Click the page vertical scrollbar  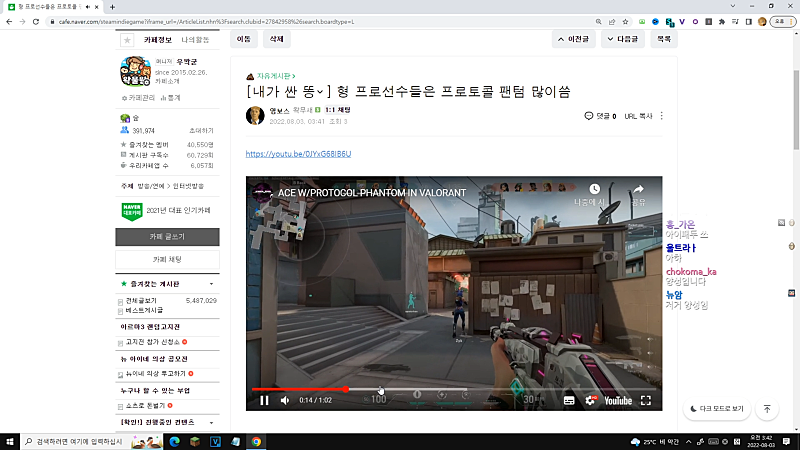click(x=796, y=111)
